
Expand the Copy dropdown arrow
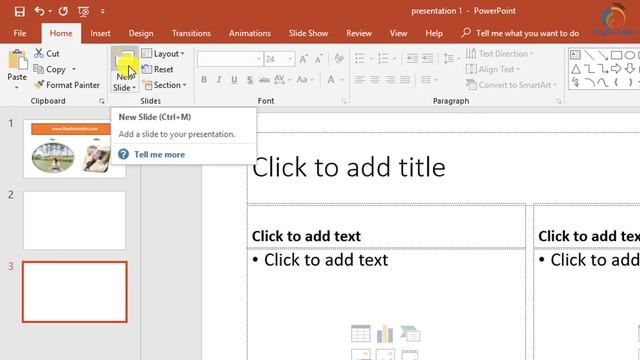click(74, 69)
